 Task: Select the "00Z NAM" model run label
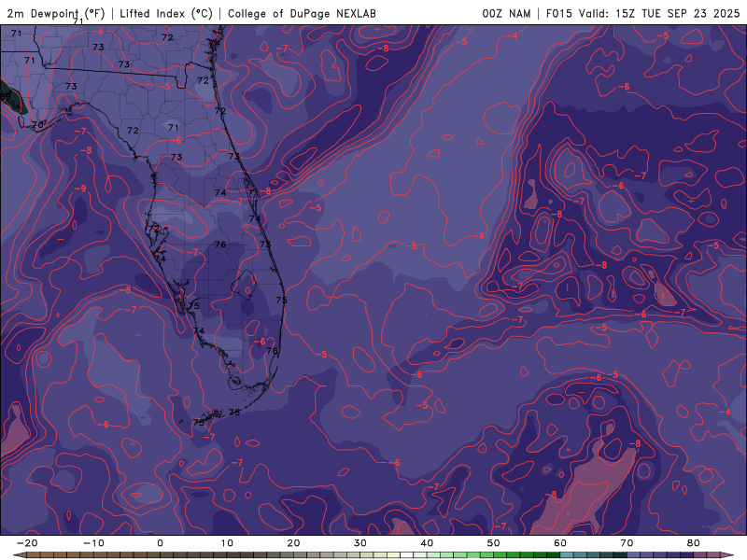506,13
